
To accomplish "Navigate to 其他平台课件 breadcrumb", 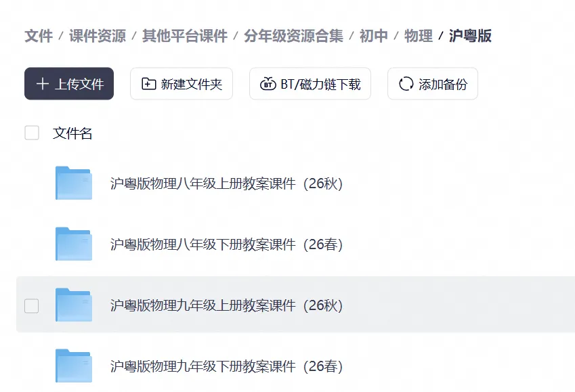I will point(185,36).
